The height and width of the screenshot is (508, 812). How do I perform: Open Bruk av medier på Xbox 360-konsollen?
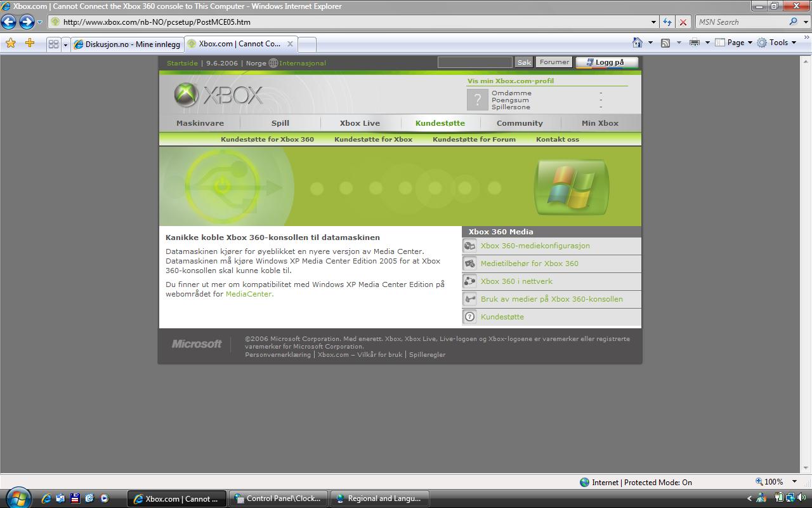552,299
